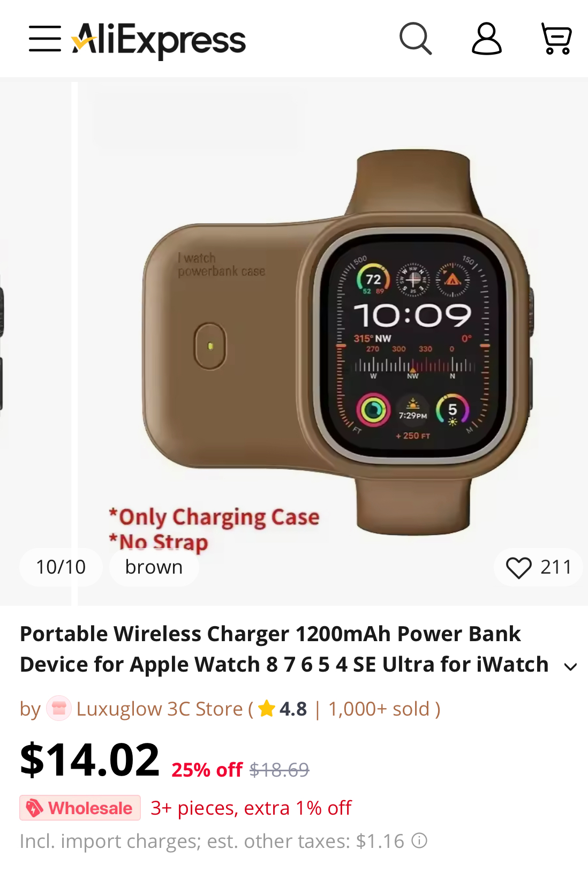This screenshot has height=872, width=588.
Task: Select the brown color tag
Action: tap(154, 567)
